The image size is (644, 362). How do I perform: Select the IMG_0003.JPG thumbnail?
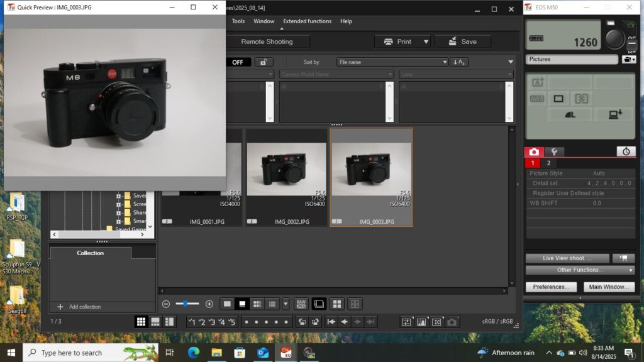(372, 177)
